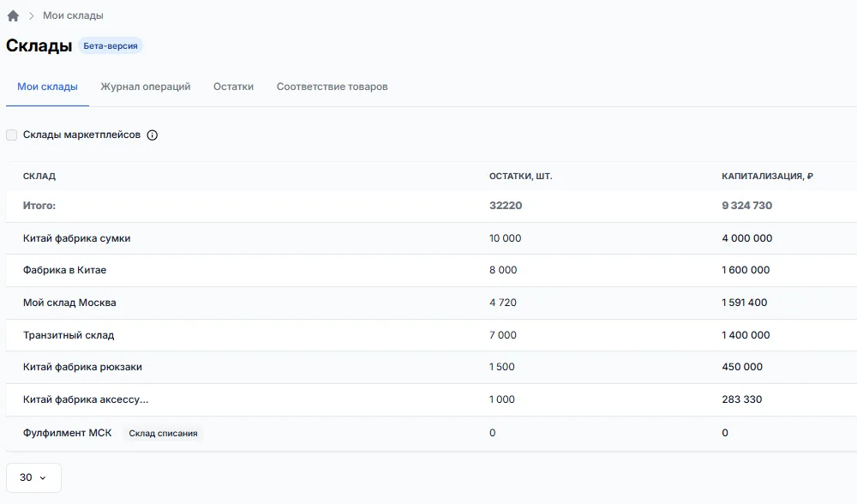Select stock value 1 500
Screen dimensions: 857x504
(x=501, y=367)
